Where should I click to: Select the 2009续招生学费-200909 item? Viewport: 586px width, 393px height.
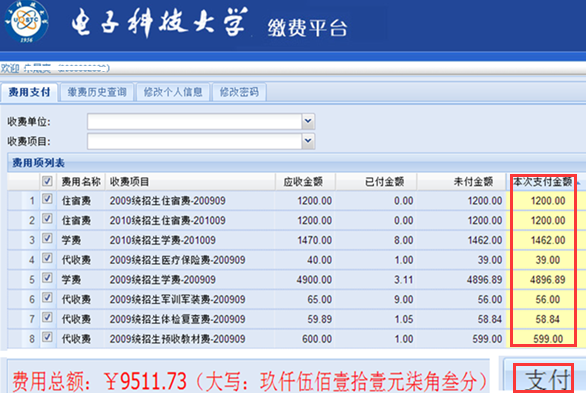[163, 280]
